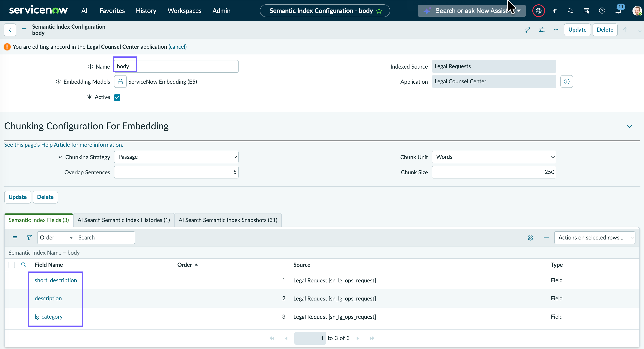This screenshot has width=644, height=349.
Task: Click Update button in header
Action: pyautogui.click(x=577, y=30)
